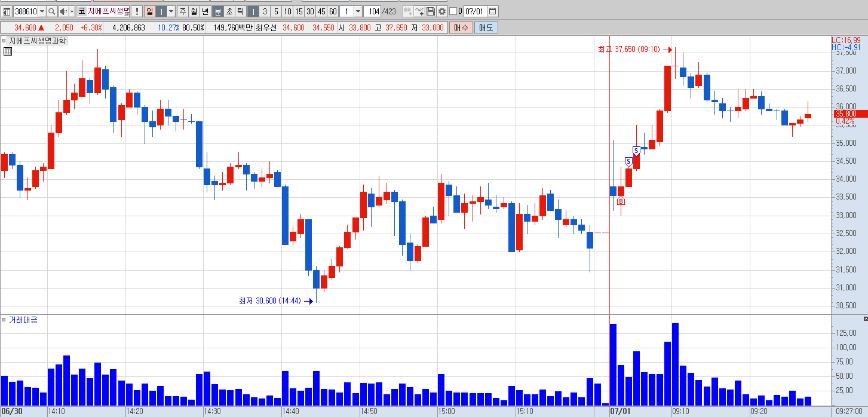Click the exclamation mark info icon
Viewport: 868px width, 417px height.
136,11
